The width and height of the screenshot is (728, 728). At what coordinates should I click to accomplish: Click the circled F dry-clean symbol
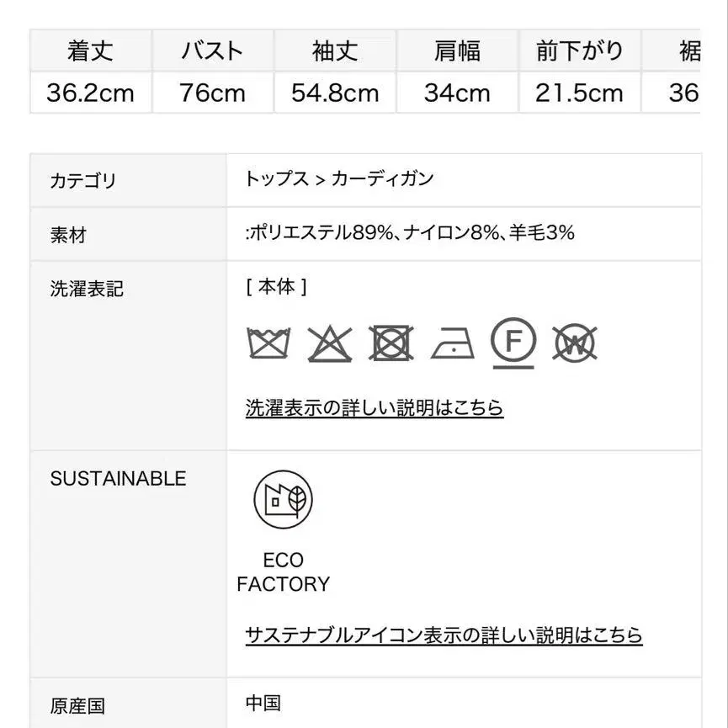click(513, 343)
